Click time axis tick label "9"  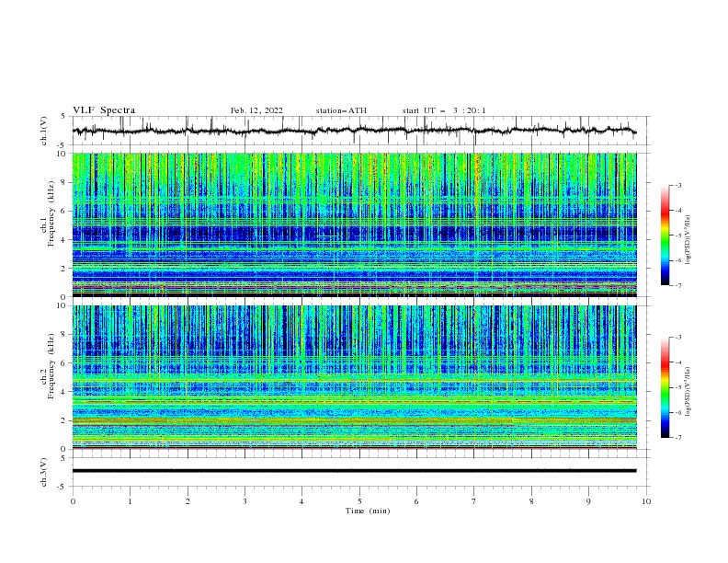[x=588, y=501]
